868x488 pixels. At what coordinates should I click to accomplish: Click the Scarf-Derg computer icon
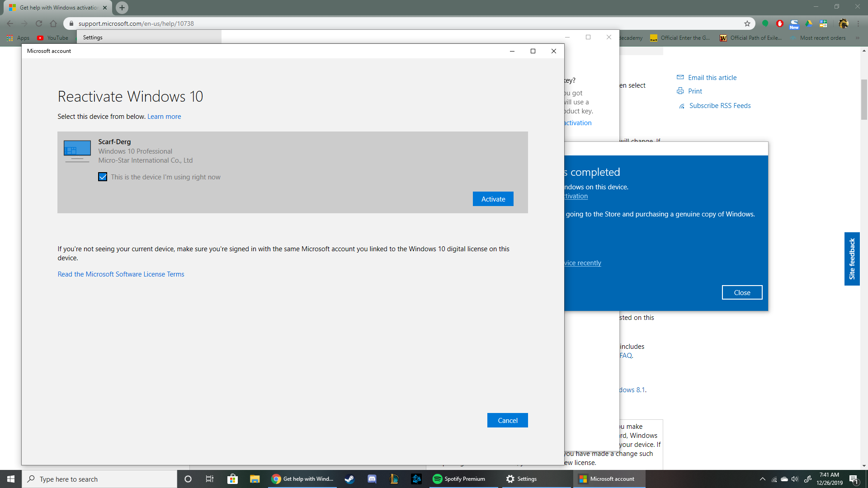(77, 151)
